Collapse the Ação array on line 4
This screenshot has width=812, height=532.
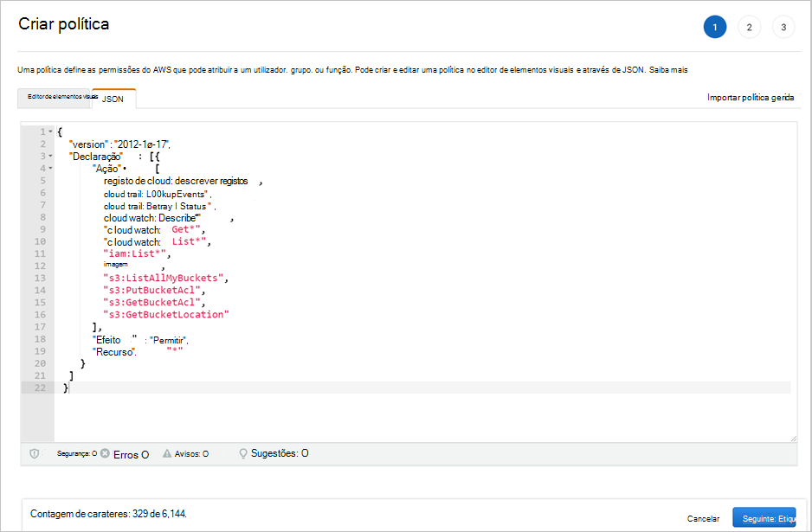[x=51, y=168]
